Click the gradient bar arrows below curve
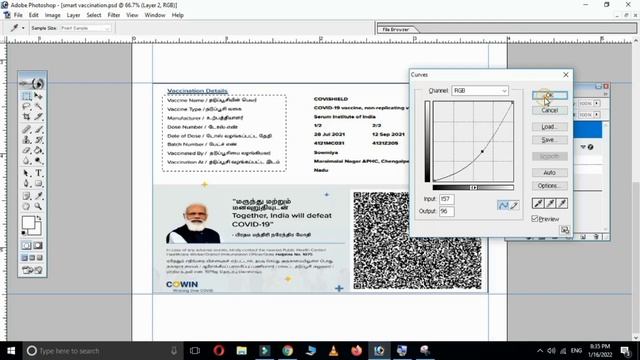The width and height of the screenshot is (640, 360). point(473,188)
